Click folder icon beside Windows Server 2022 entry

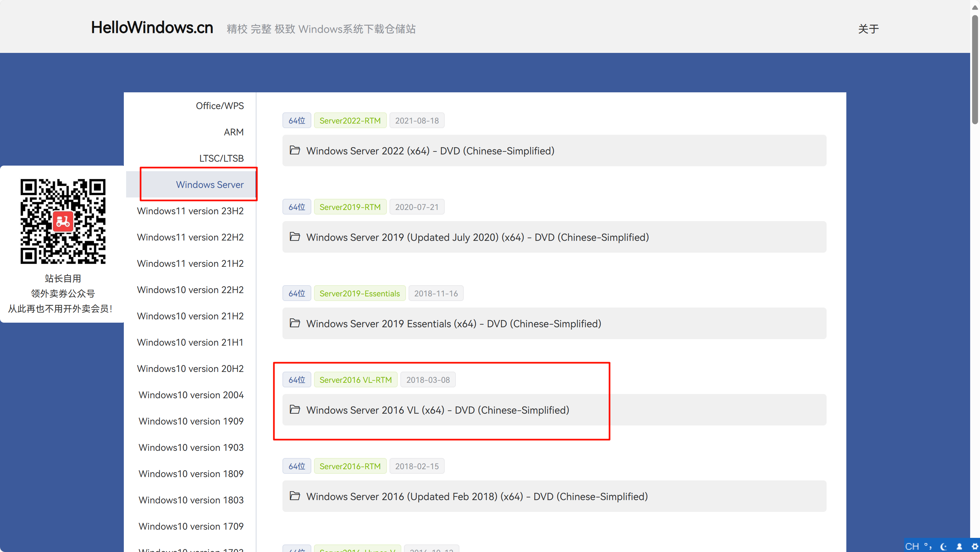pos(295,150)
